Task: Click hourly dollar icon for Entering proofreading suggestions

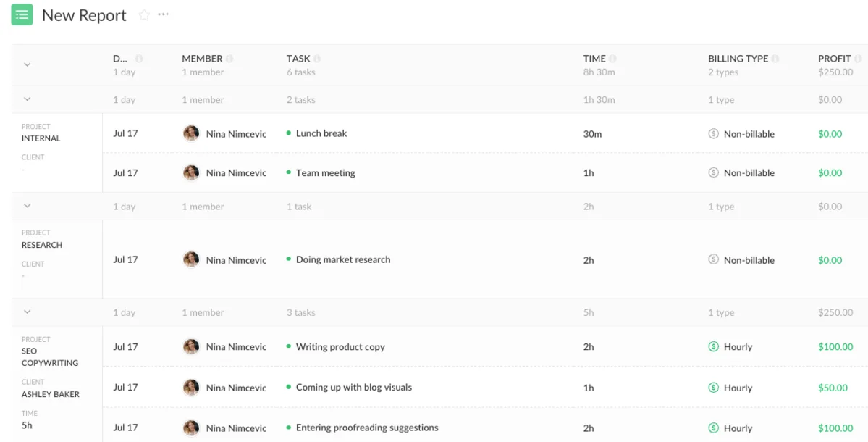Action: (714, 428)
